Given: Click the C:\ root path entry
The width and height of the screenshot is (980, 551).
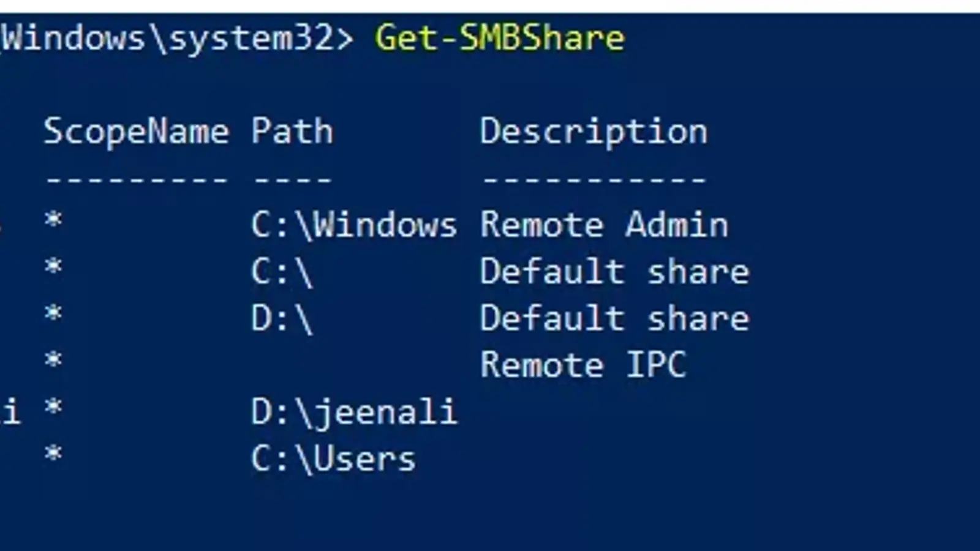Looking at the screenshot, I should tap(282, 272).
